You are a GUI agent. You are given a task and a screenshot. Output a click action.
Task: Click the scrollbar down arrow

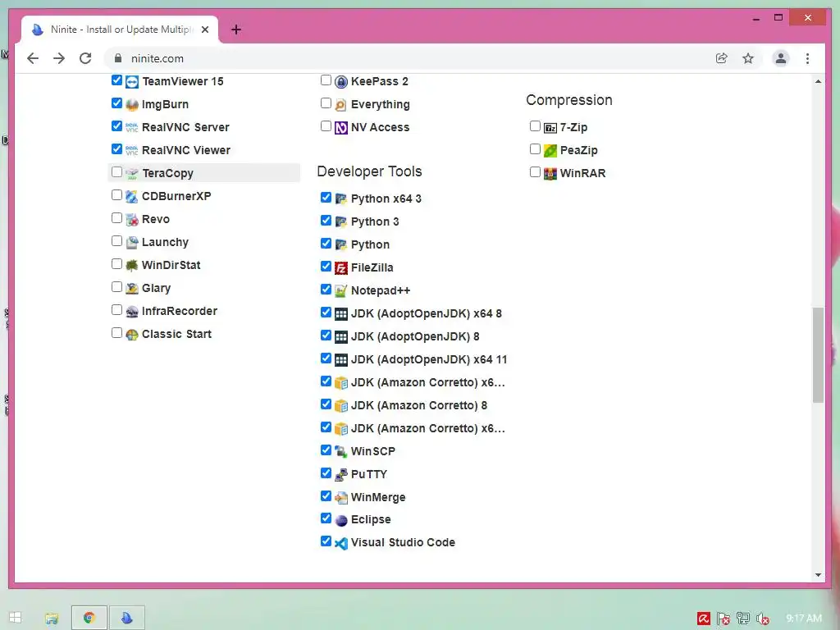pos(818,575)
